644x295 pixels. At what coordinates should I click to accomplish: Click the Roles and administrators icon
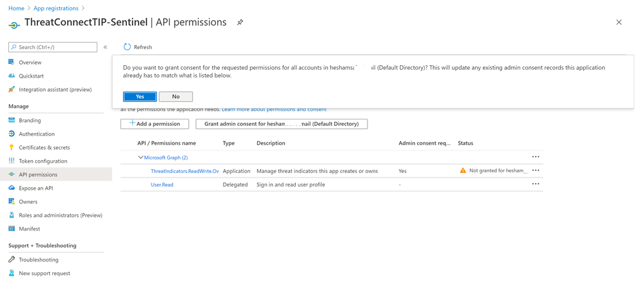[12, 215]
